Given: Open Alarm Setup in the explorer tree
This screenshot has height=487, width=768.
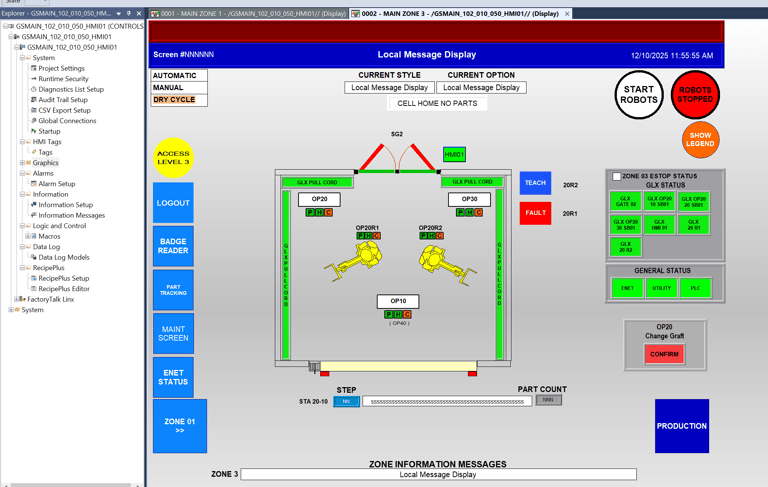Looking at the screenshot, I should pyautogui.click(x=57, y=184).
